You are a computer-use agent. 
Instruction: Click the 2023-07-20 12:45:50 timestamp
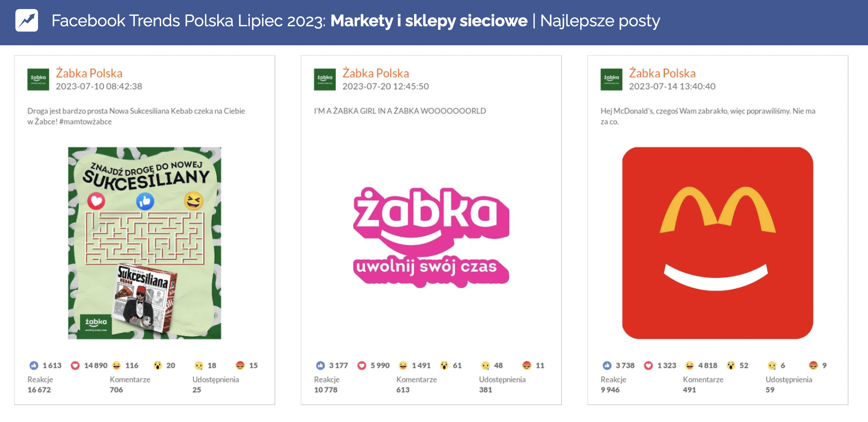point(386,86)
